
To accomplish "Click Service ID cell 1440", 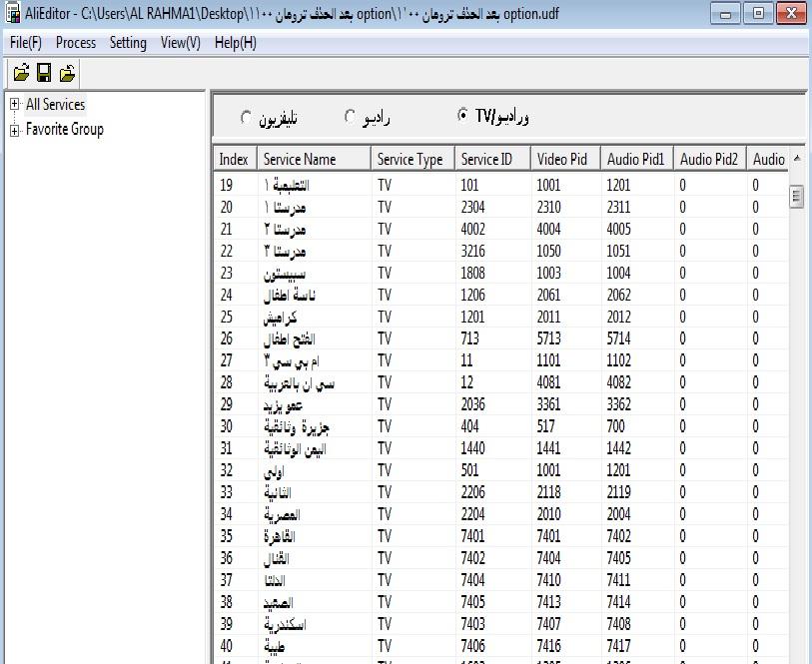I will pos(472,448).
